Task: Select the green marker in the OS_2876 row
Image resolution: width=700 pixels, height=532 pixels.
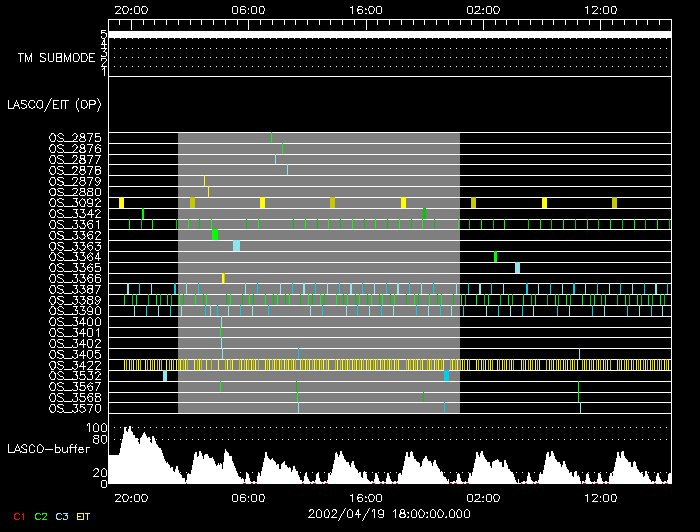Action: 282,148
